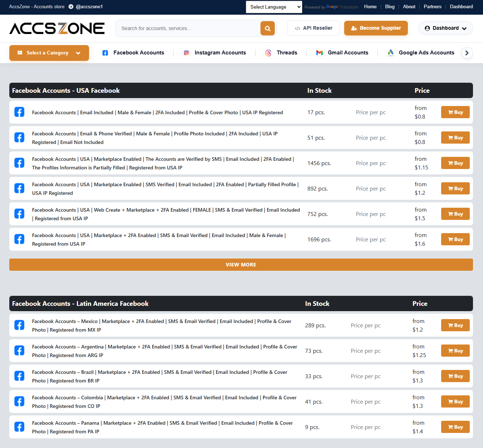Buy the 1456 pcs. Marketplace listing
The height and width of the screenshot is (448, 483).
coord(455,163)
